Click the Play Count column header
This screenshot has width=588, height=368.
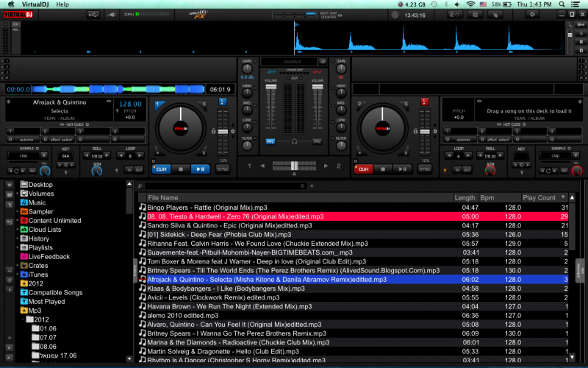(x=539, y=197)
